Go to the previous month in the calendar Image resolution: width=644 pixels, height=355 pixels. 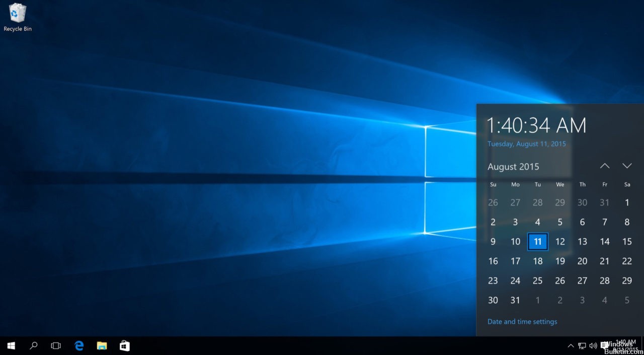tap(604, 165)
